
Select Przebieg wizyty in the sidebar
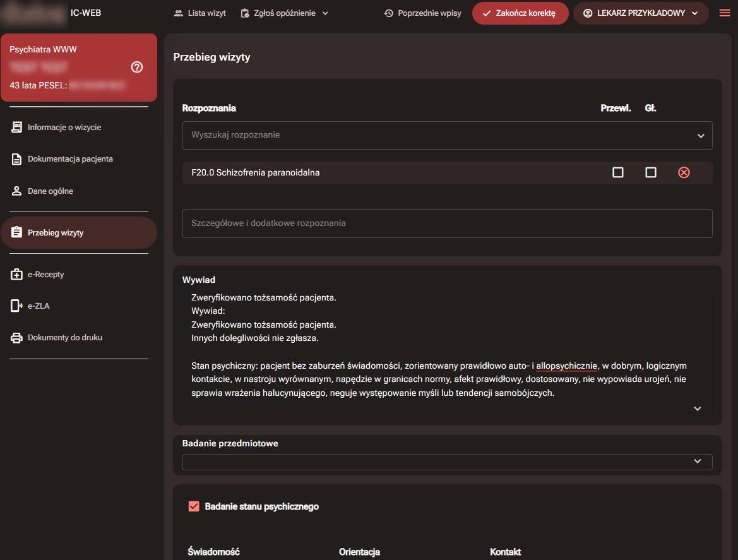(79, 233)
